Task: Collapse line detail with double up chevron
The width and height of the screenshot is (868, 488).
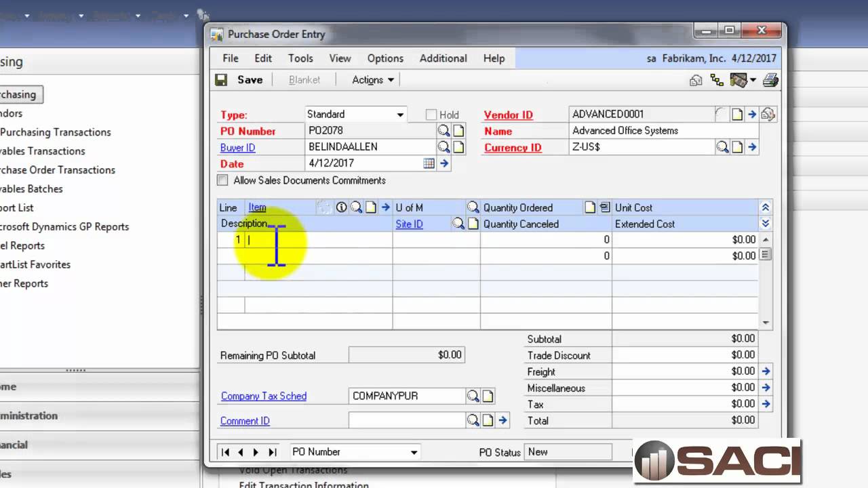Action: (x=766, y=207)
